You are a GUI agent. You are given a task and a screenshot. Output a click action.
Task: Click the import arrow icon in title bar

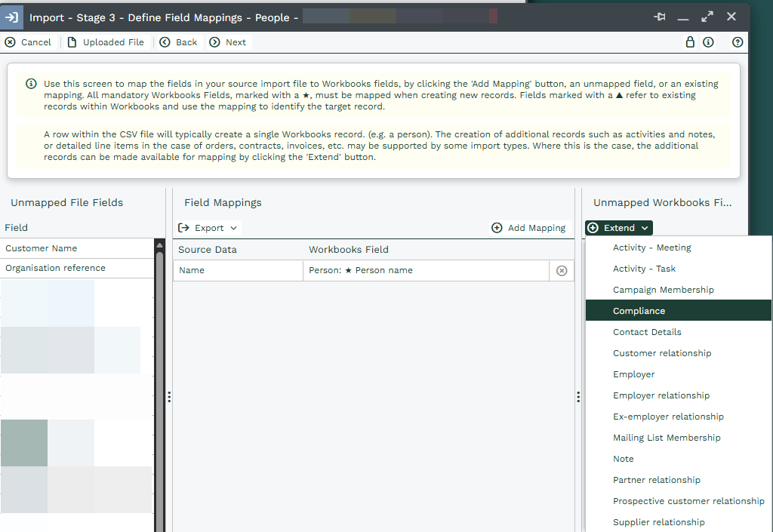click(12, 17)
